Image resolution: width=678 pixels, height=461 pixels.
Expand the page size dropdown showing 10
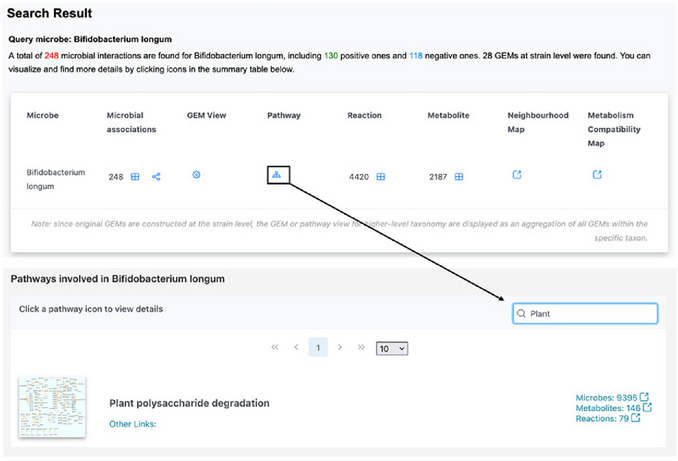coord(392,349)
